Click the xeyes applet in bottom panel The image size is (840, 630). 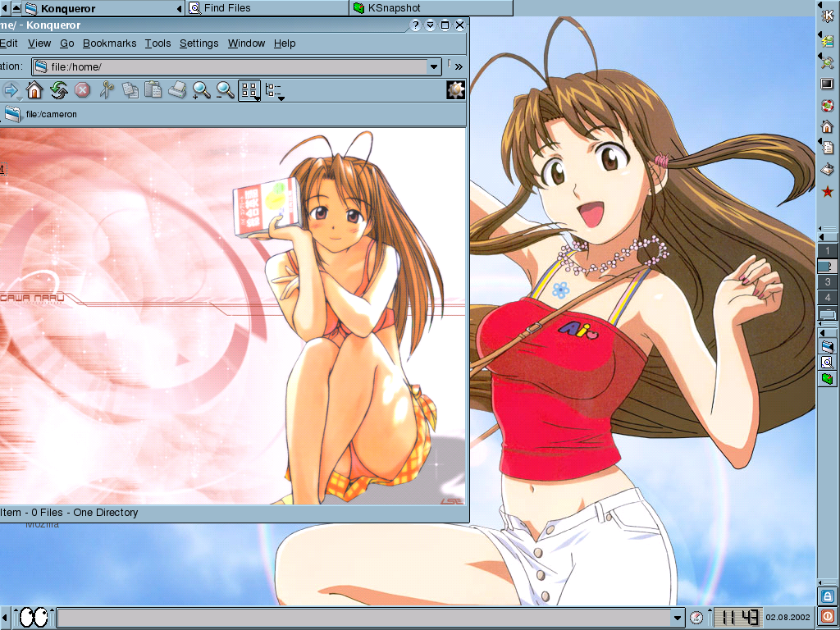click(x=33, y=617)
